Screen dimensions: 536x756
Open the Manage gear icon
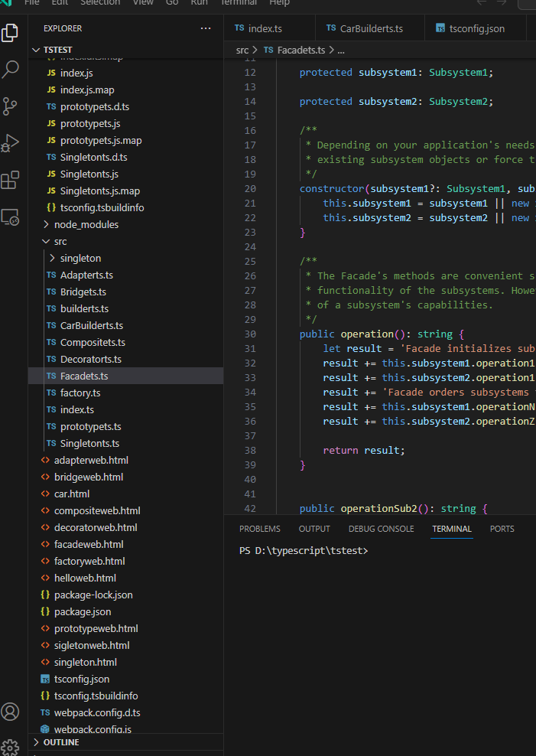pos(11,746)
